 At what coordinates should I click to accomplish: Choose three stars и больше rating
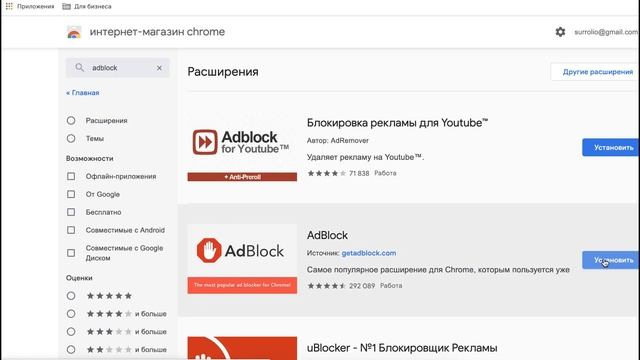click(x=71, y=331)
